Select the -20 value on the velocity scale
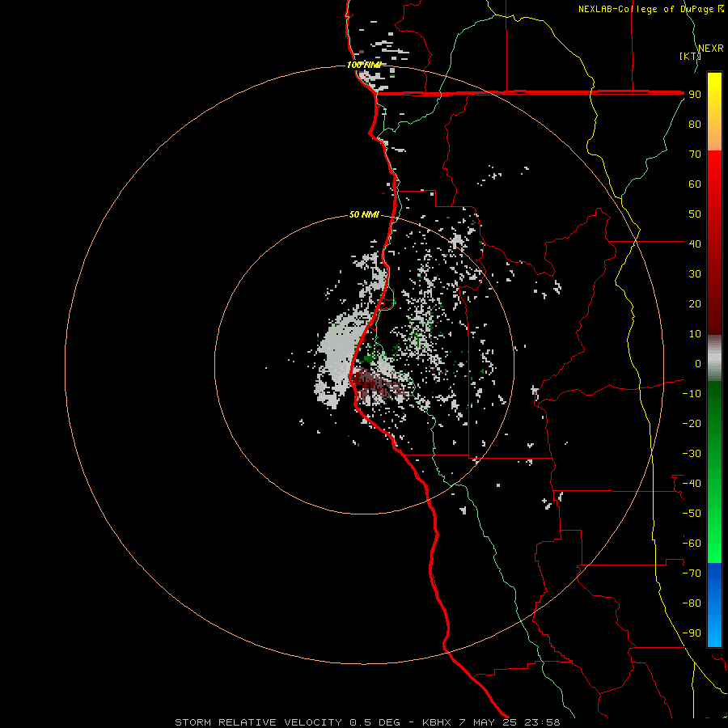The width and height of the screenshot is (728, 728). (x=692, y=423)
